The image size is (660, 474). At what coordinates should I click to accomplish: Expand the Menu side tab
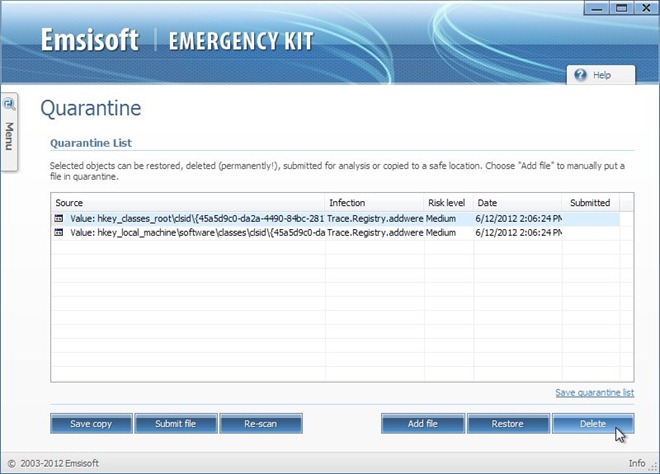coord(9,132)
